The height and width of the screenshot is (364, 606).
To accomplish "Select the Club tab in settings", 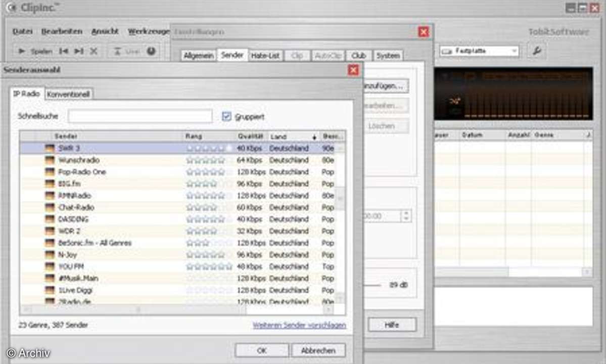I will coord(359,56).
